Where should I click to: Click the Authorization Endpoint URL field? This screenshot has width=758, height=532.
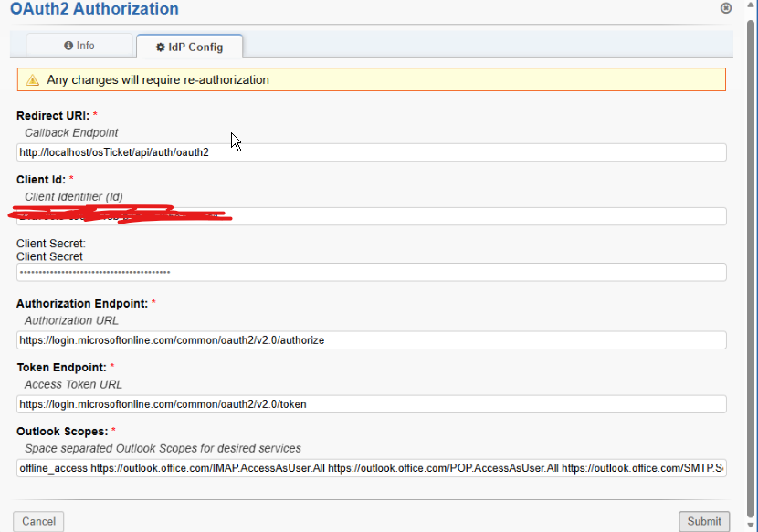pyautogui.click(x=371, y=340)
